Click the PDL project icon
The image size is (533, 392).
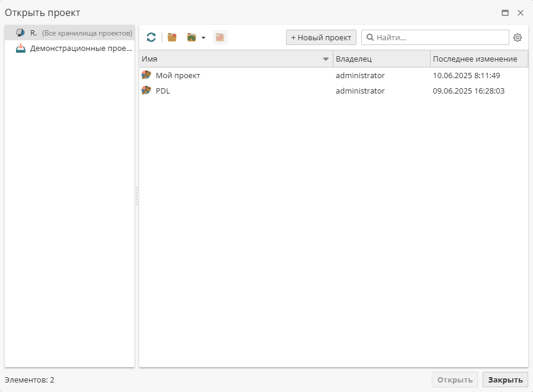coord(146,91)
